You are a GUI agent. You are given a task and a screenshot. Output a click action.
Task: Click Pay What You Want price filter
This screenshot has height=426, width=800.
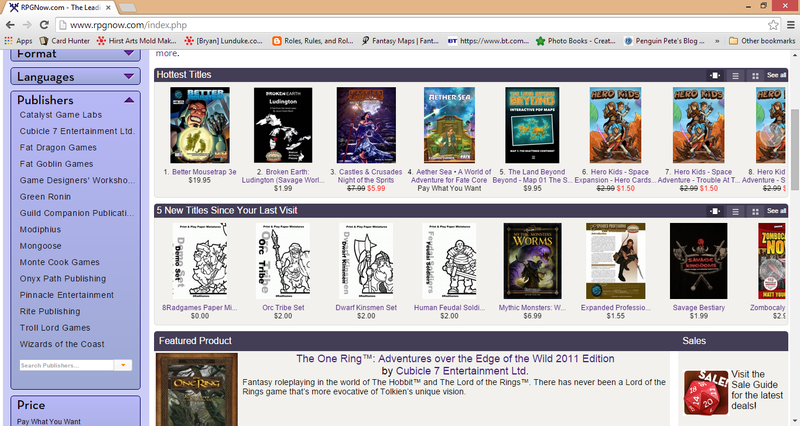[49, 421]
